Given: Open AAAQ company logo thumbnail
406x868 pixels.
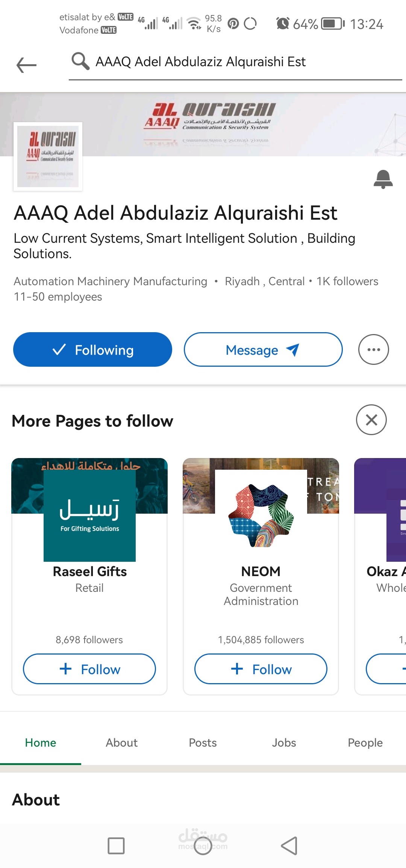Looking at the screenshot, I should 48,156.
